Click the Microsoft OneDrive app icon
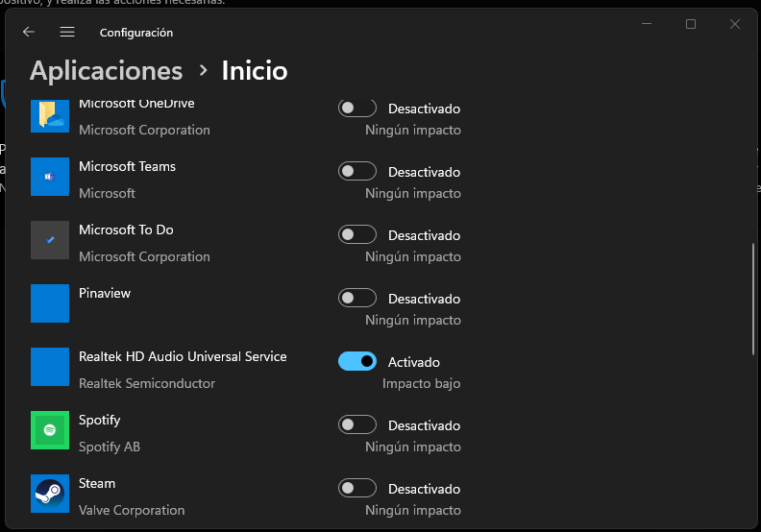Screen dimensions: 761x532 [x=50, y=116]
